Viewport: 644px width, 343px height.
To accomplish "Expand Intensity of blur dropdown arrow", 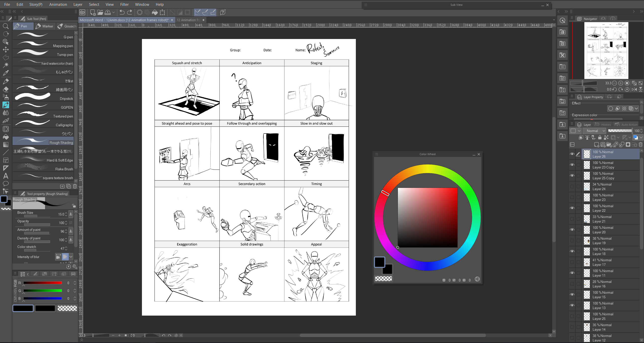I will [71, 257].
